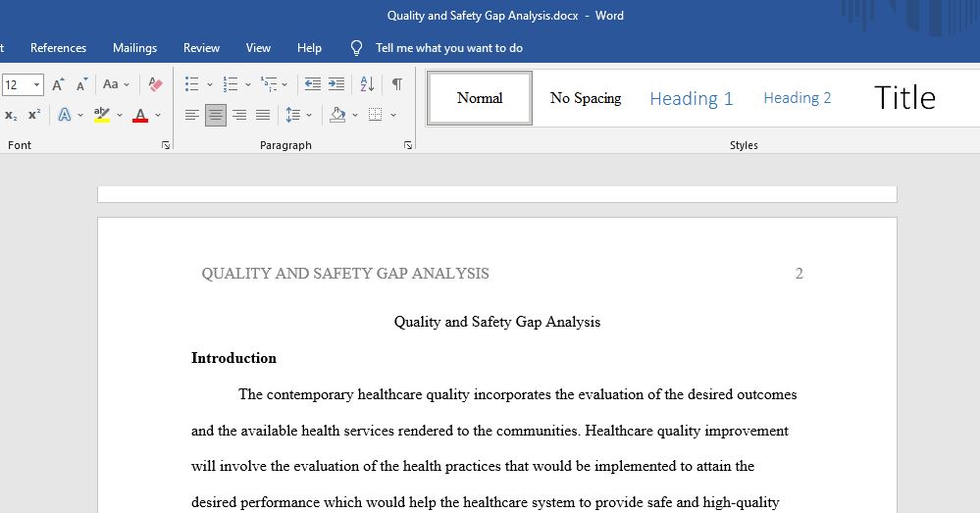Expand multilevel list dropdown arrow
Image resolution: width=980 pixels, height=513 pixels.
284,84
